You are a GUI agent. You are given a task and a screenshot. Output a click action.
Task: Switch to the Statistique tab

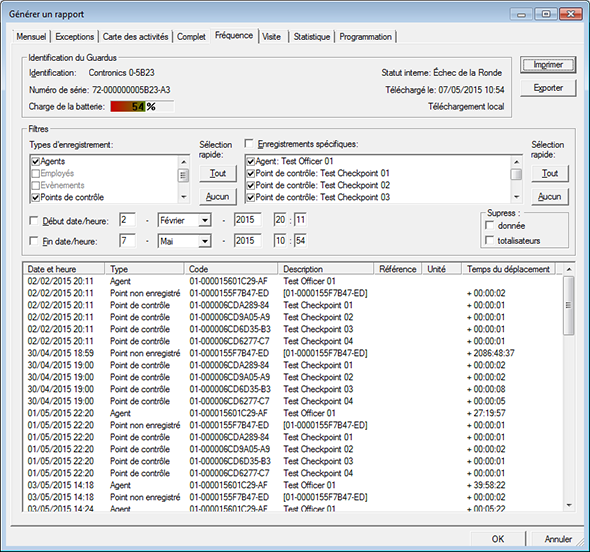312,37
